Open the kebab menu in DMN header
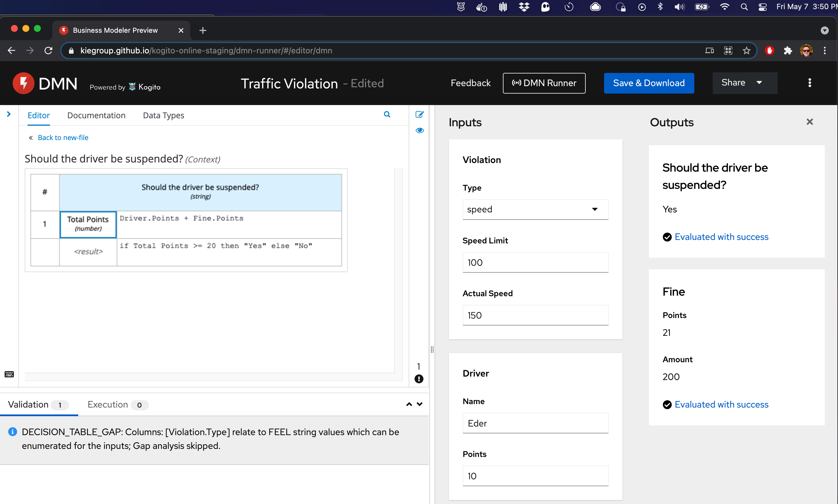 (x=810, y=83)
